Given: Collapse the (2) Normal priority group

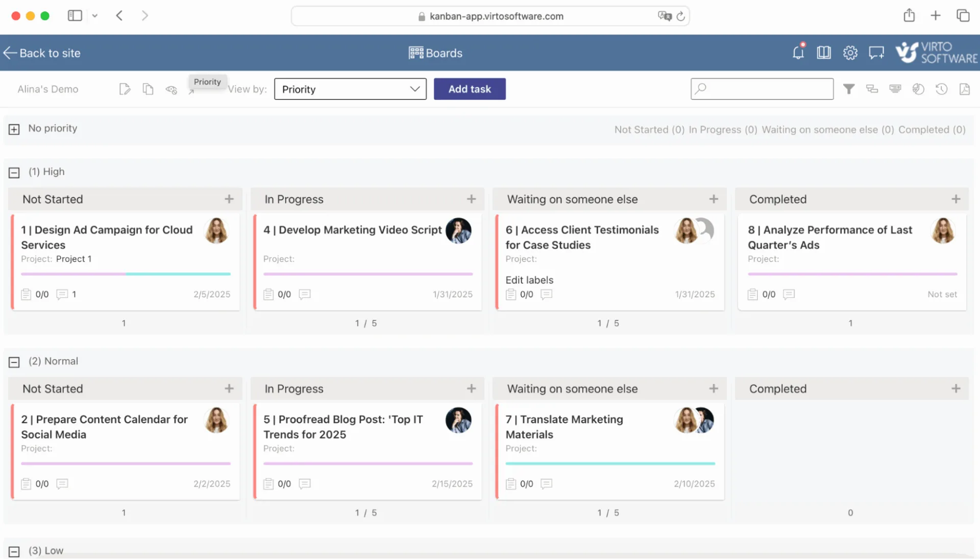Looking at the screenshot, I should (14, 362).
